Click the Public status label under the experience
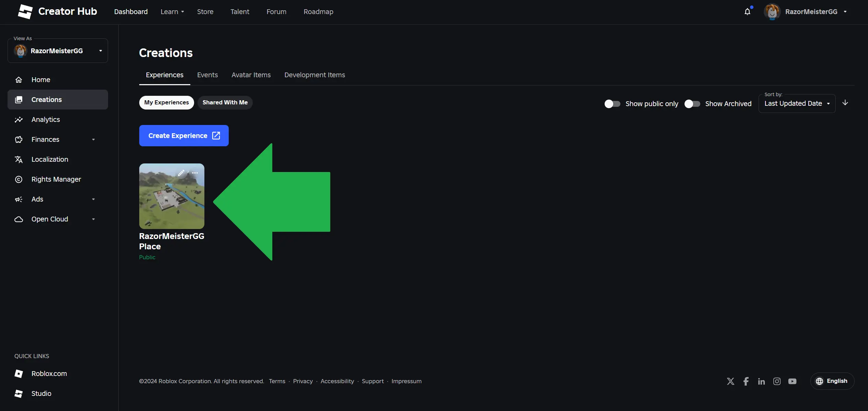 pyautogui.click(x=147, y=257)
